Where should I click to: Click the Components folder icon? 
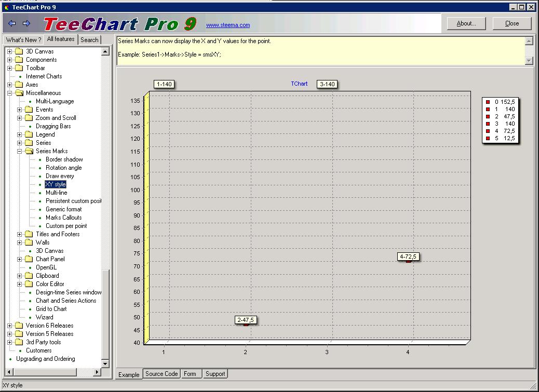click(19, 59)
